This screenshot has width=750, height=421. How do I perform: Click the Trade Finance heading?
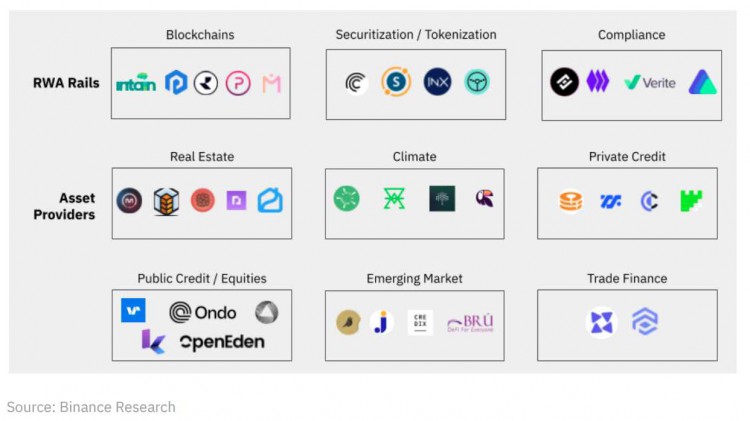627,278
